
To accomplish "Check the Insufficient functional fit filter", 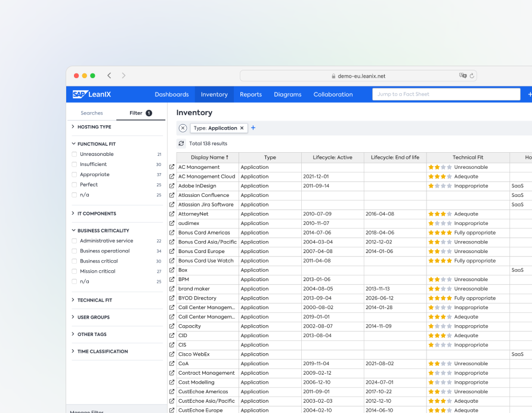I will (75, 164).
